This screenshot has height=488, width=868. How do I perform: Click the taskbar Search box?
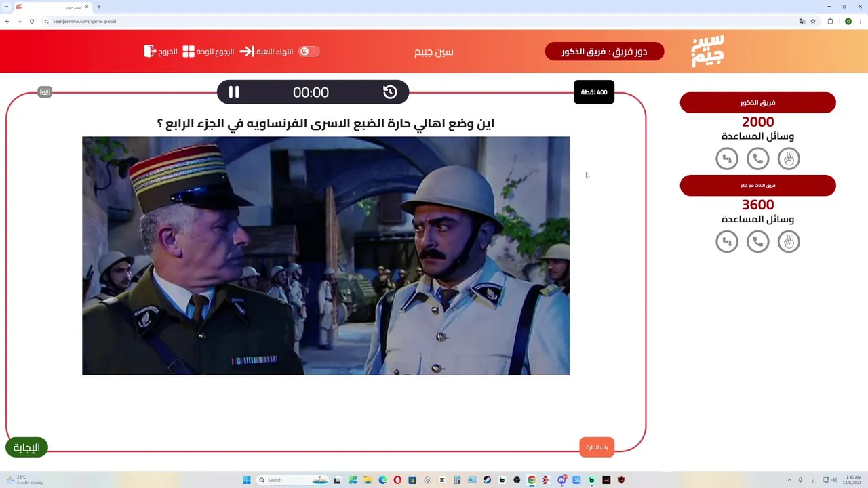point(292,480)
